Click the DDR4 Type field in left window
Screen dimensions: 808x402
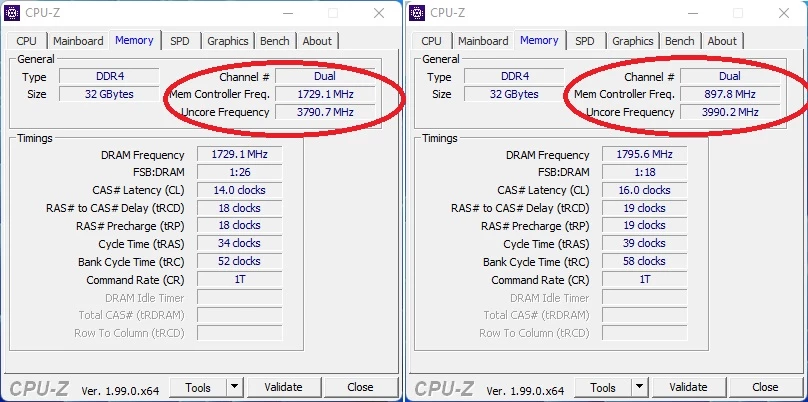[x=109, y=76]
